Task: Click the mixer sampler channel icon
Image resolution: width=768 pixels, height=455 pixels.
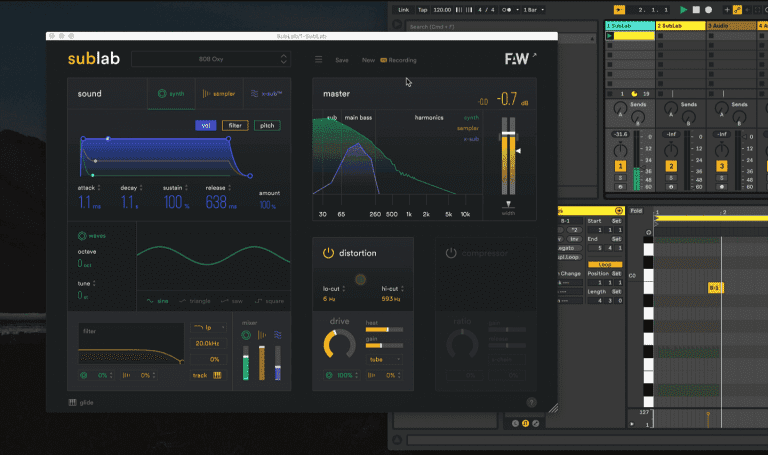Action: 262,335
